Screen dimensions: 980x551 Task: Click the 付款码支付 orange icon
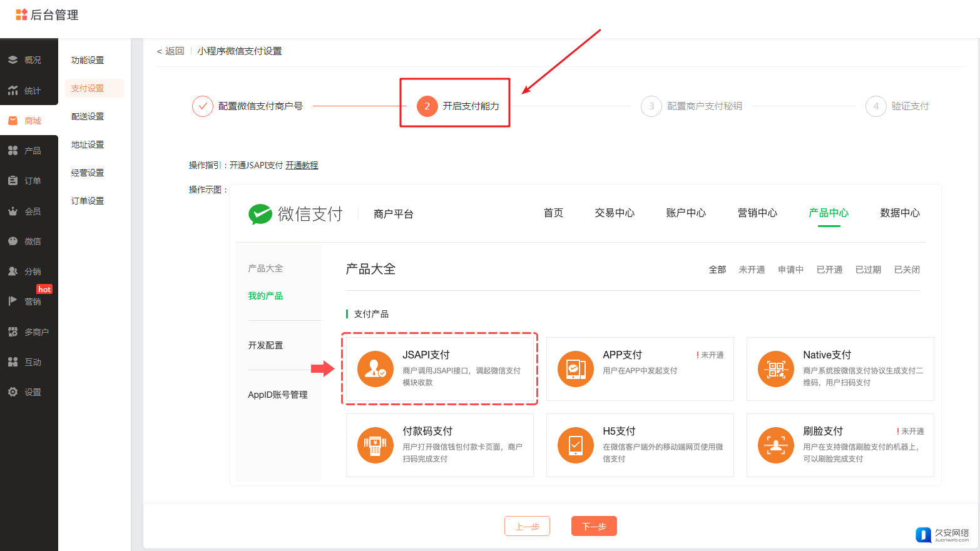[x=375, y=445]
